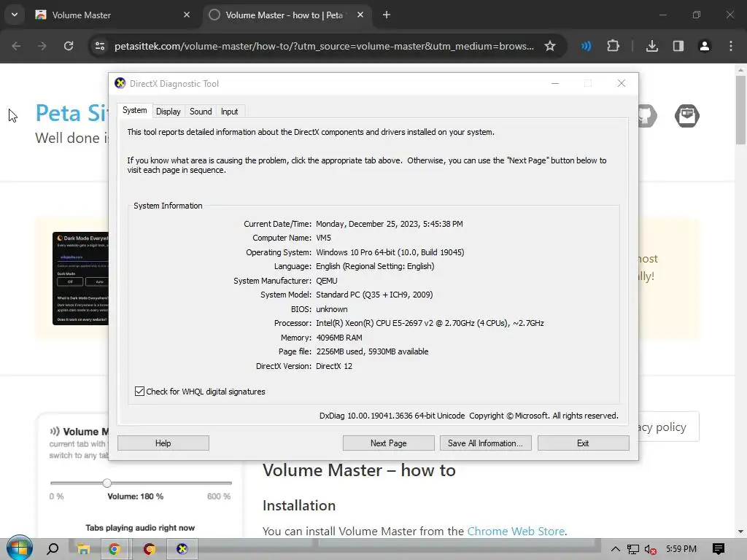Click the first Chrome icon in taskbar
This screenshot has height=560, width=747.
(115, 549)
